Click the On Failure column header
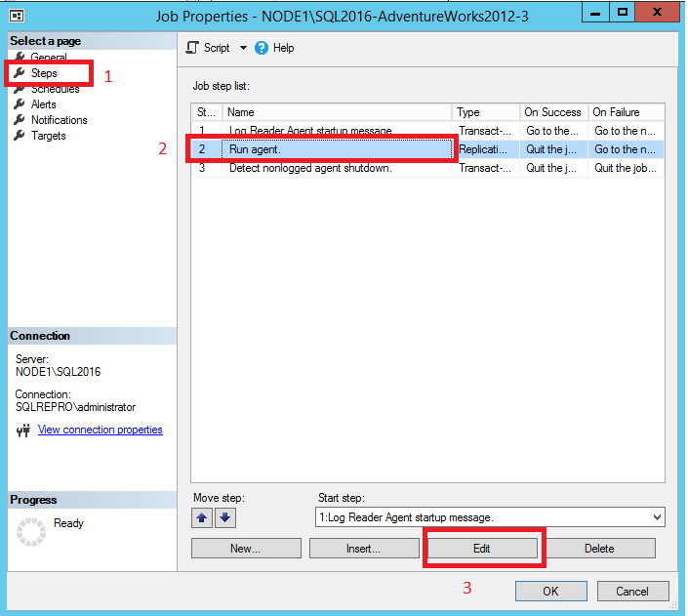 pos(627,112)
